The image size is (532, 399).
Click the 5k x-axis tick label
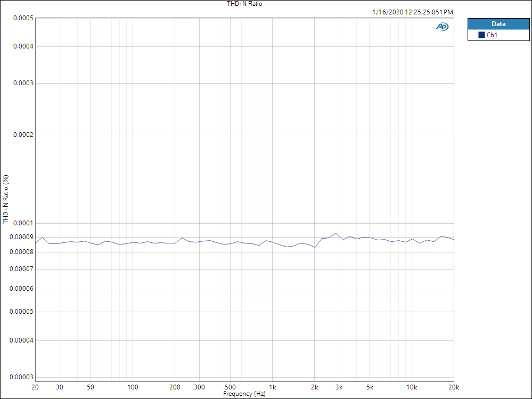[x=370, y=387]
